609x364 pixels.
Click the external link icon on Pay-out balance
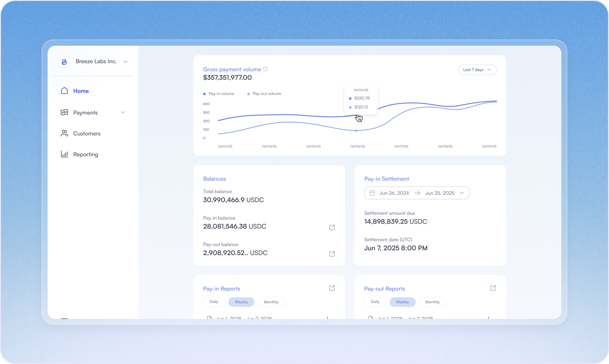332,254
